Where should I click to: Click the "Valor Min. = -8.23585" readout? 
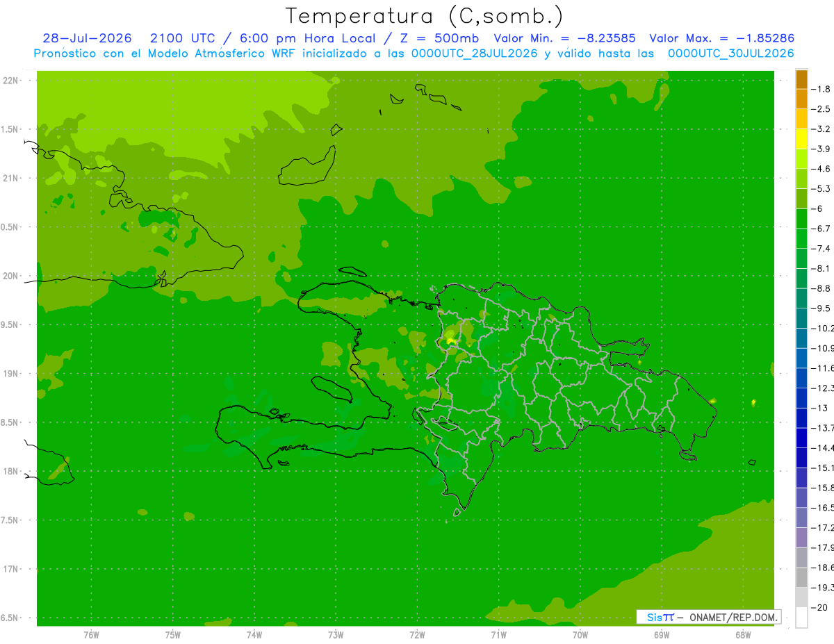click(564, 38)
